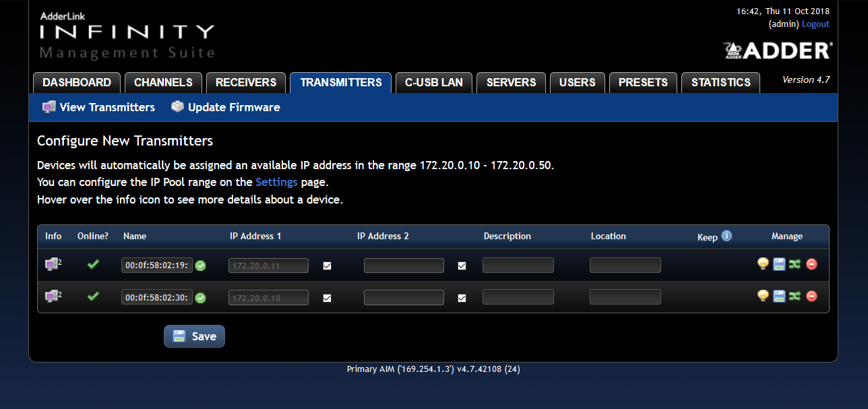Click the 'Version 4.7' text
The height and width of the screenshot is (409, 868).
coord(806,80)
